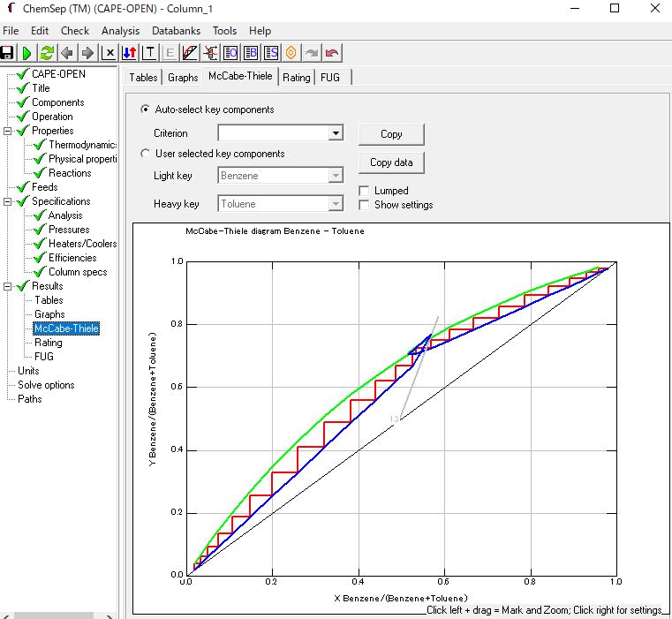Click the B list toolbar icon

[x=251, y=53]
